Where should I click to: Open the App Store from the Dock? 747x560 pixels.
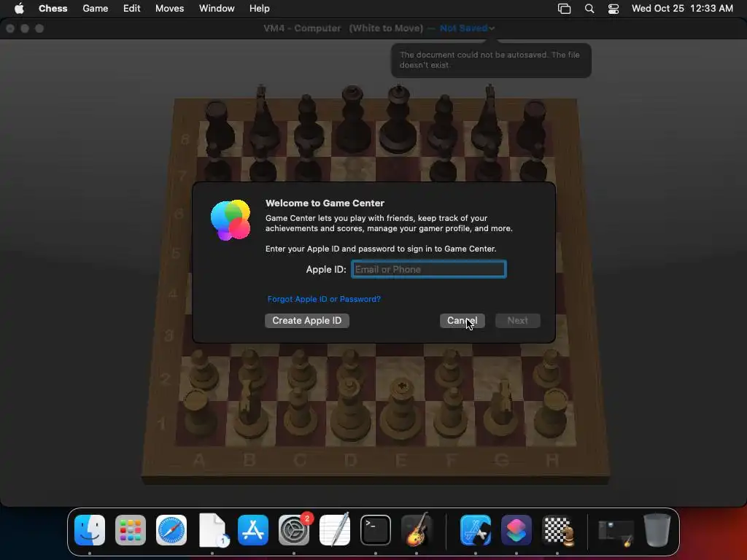pyautogui.click(x=253, y=530)
